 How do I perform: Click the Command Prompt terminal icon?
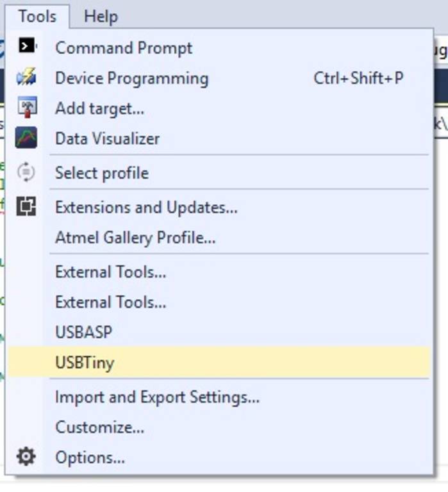(26, 47)
